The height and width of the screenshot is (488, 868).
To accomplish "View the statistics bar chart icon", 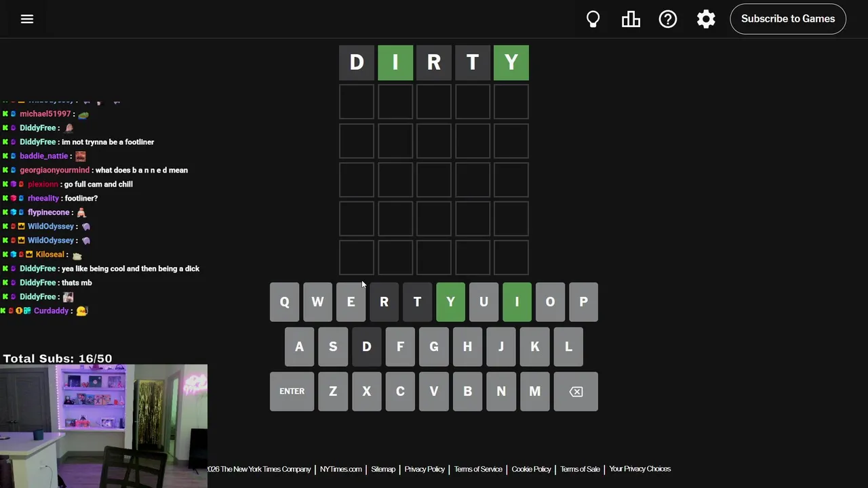I will [x=631, y=19].
